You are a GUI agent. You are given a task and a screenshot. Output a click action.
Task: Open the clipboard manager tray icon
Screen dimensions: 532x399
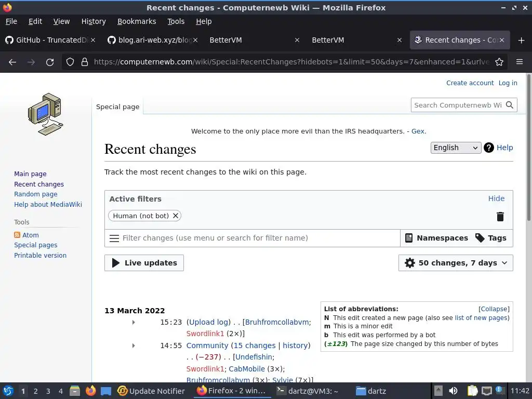pyautogui.click(x=472, y=391)
